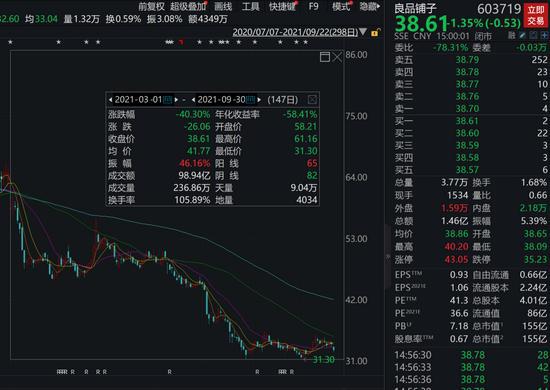Click the maximize chart panel icon
Viewport: 550px width, 390px height.
325,57
